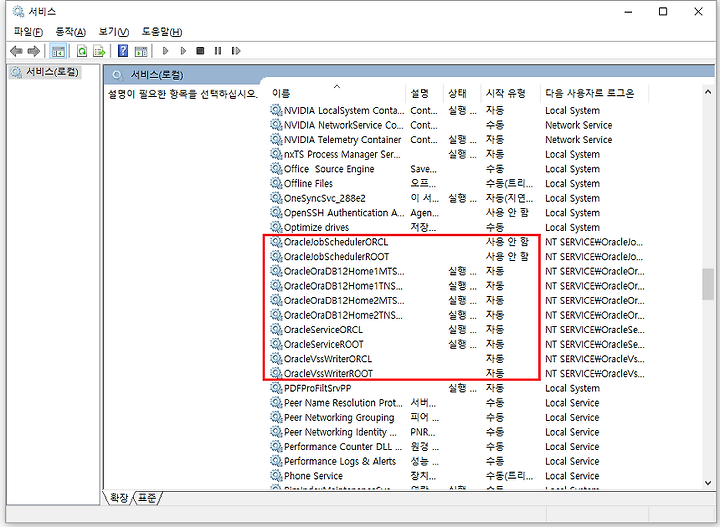Click the Restart Service icon

pos(236,51)
